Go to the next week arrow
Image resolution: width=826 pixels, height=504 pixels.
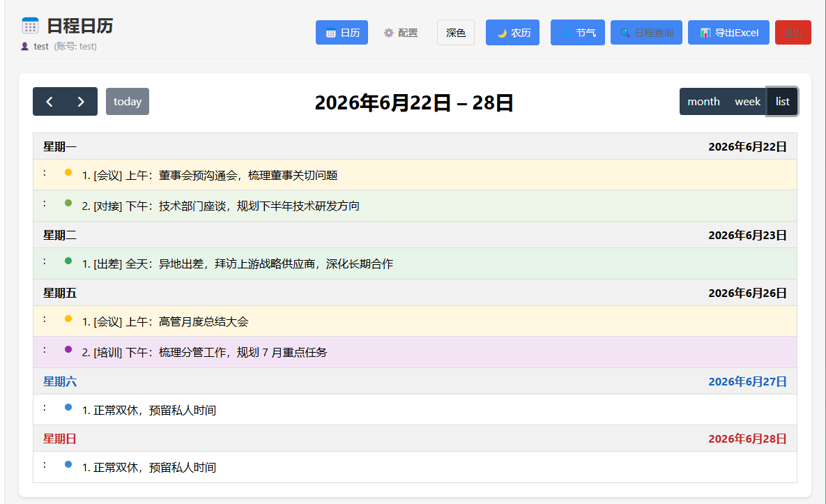click(x=81, y=102)
